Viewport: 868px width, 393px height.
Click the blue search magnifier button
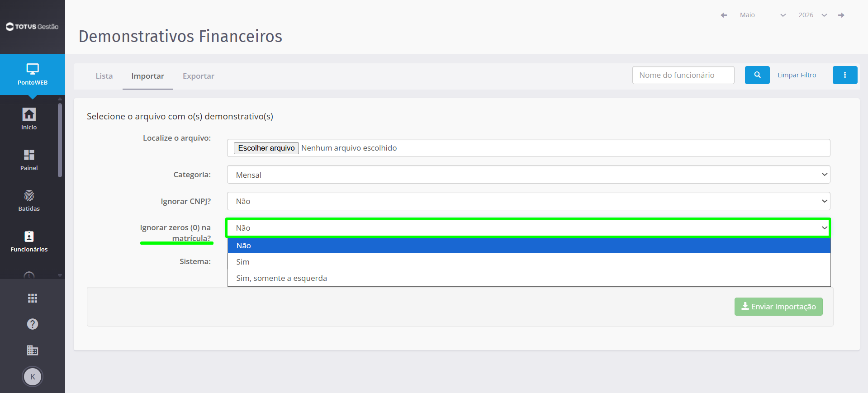pyautogui.click(x=757, y=75)
